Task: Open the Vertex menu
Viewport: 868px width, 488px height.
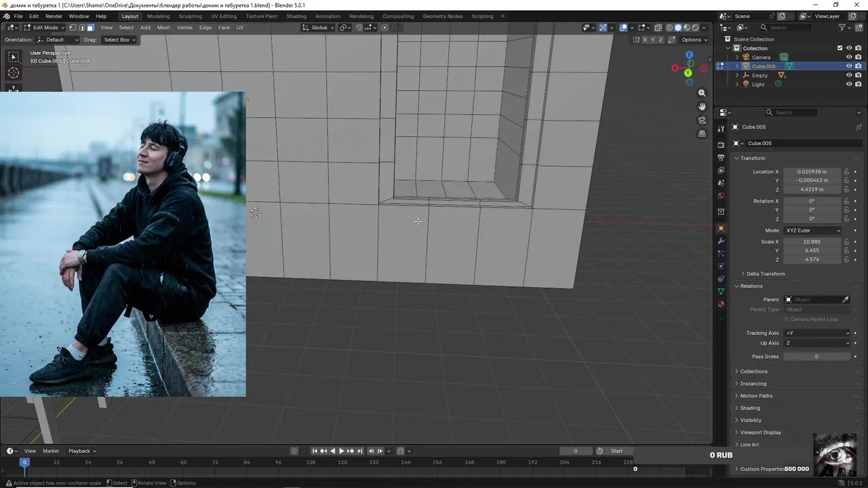Action: pyautogui.click(x=184, y=28)
